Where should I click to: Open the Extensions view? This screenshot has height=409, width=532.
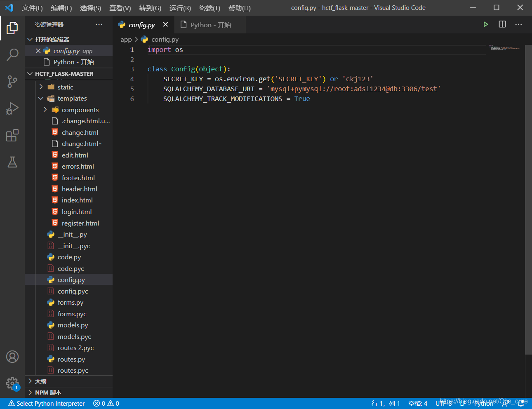tap(12, 135)
